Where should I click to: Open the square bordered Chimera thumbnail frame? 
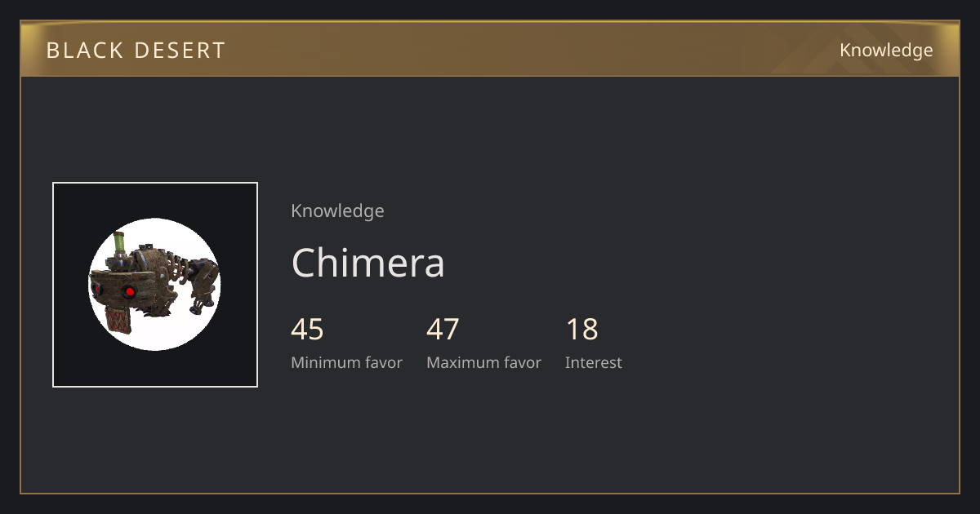pos(155,285)
